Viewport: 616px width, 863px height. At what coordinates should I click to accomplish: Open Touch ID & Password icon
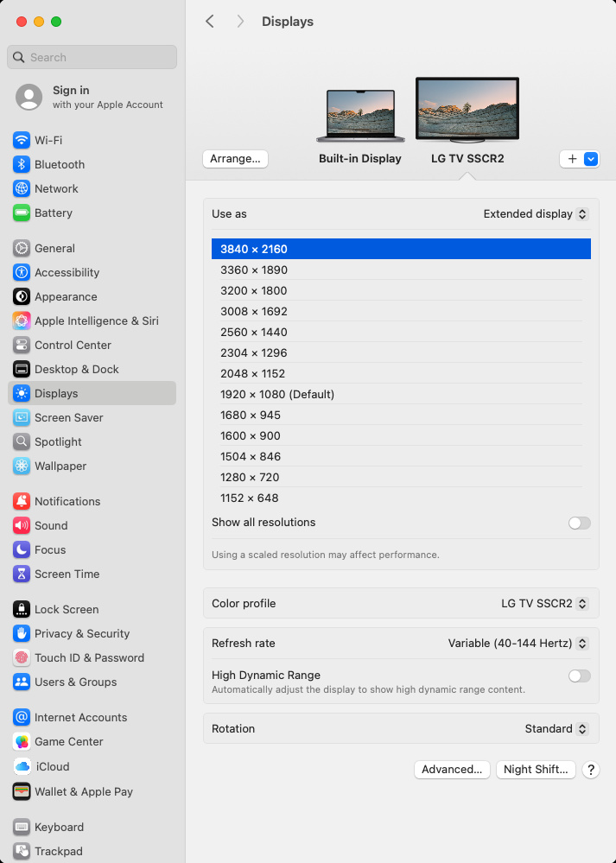[x=22, y=657]
